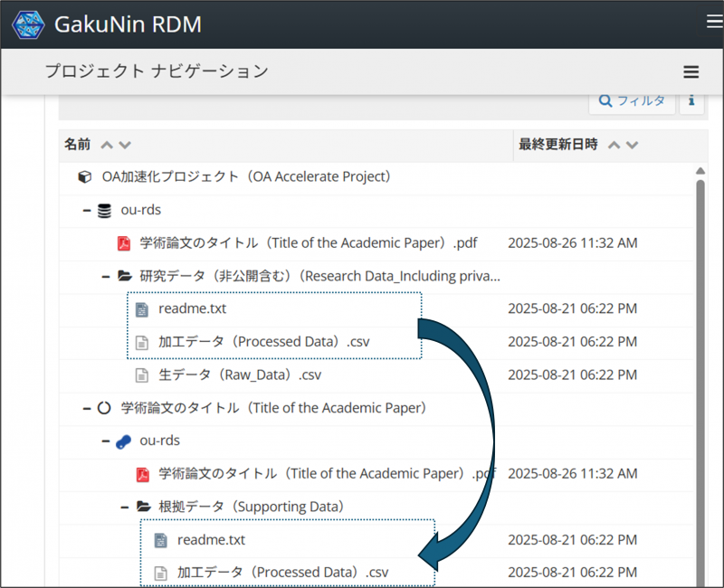
Task: Sort last-modified column ascending arrow
Action: [x=614, y=145]
